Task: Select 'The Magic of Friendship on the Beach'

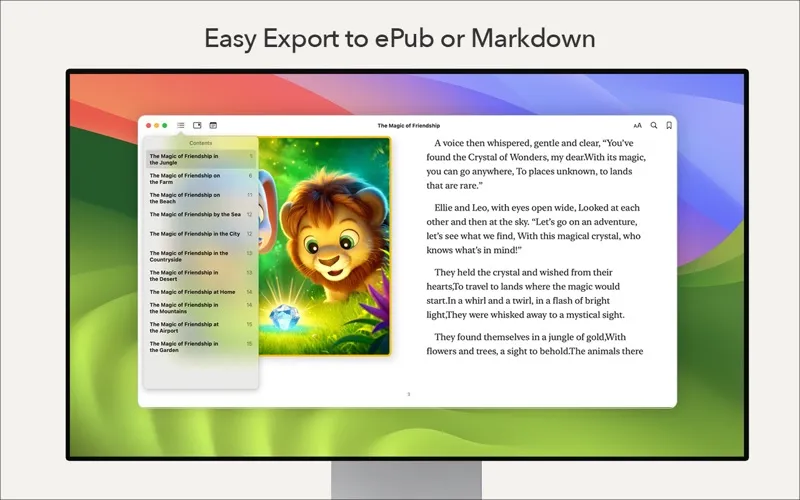Action: [x=201, y=198]
